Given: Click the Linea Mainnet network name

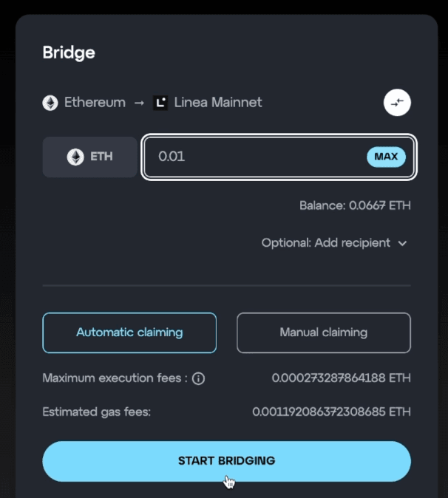Looking at the screenshot, I should [x=218, y=103].
